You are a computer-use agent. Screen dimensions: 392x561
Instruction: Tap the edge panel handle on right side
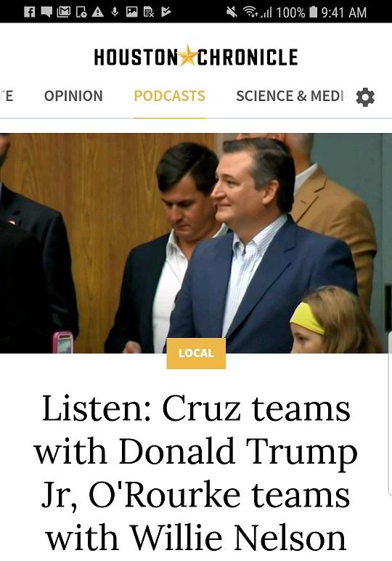click(x=389, y=413)
